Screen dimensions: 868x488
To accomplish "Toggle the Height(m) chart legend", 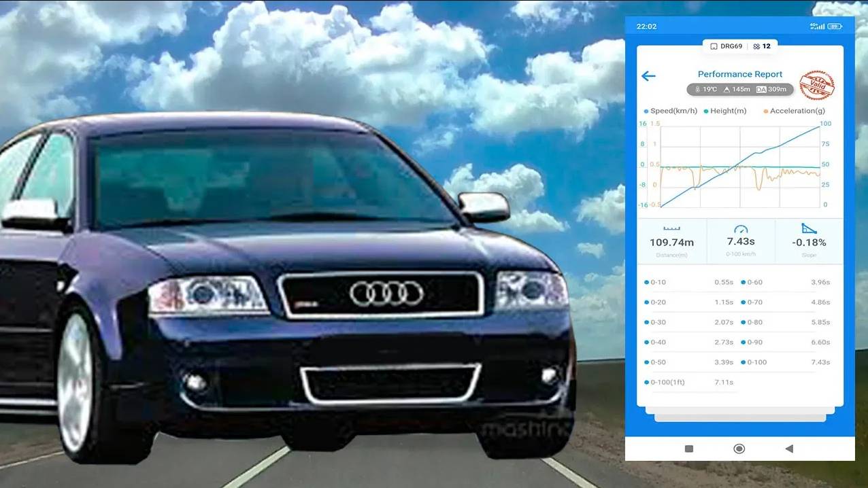I will pyautogui.click(x=724, y=111).
